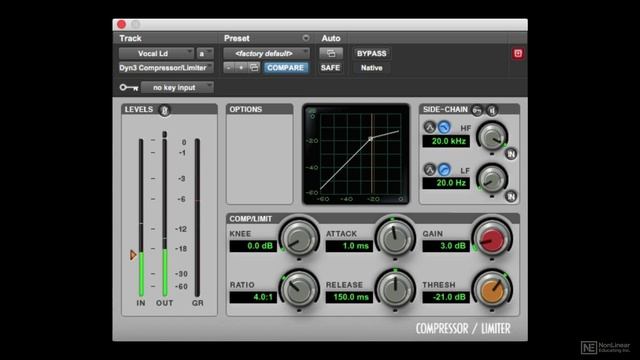Click the OPTIONS panel header

260,109
